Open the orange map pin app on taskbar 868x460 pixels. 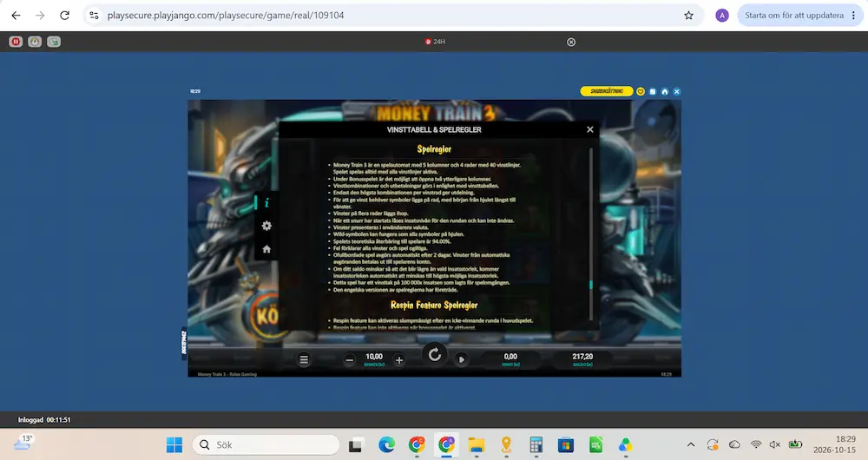point(506,444)
